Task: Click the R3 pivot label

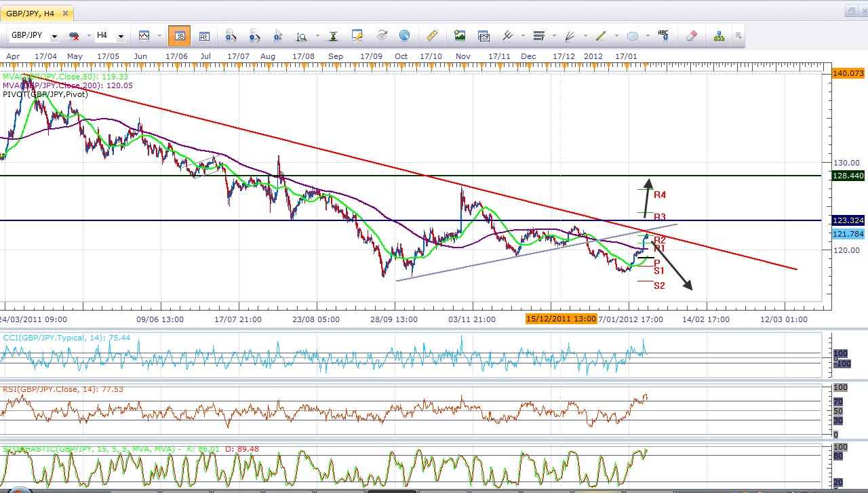Action: pos(660,216)
